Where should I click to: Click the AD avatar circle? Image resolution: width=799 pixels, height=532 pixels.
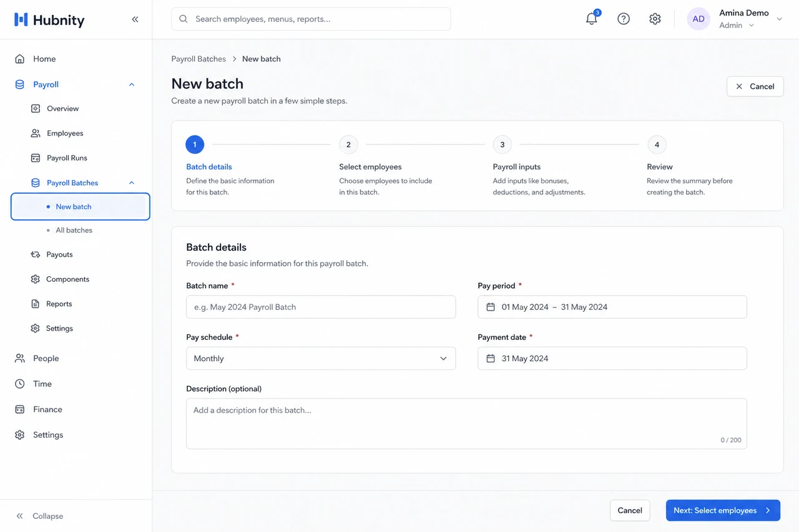699,19
